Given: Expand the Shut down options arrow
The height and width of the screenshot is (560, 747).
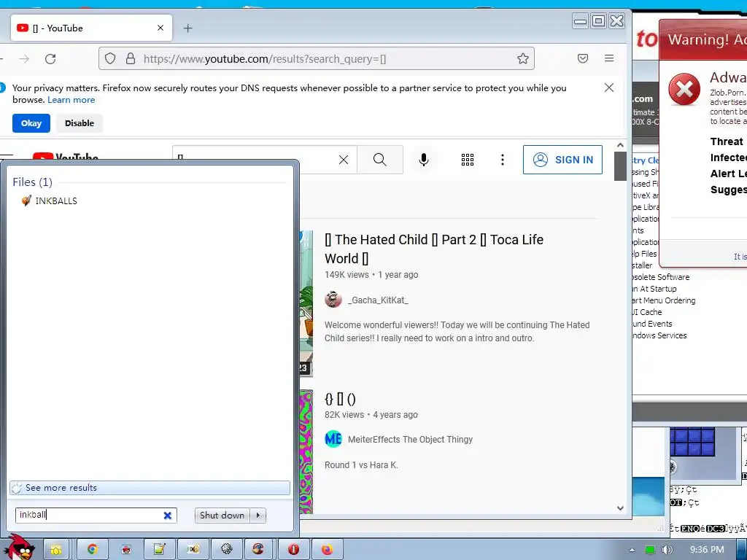Looking at the screenshot, I should click(258, 516).
